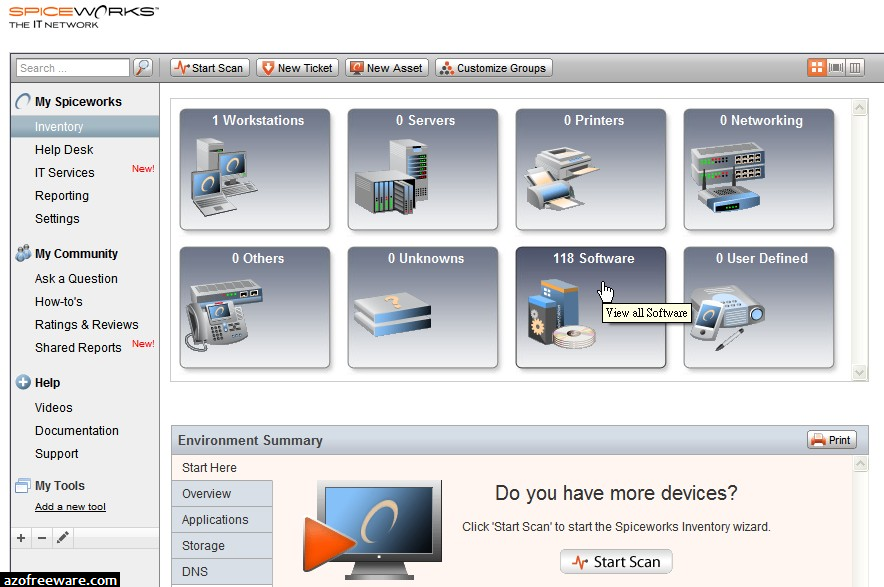Add a New Asset via the toolbar

(x=386, y=67)
